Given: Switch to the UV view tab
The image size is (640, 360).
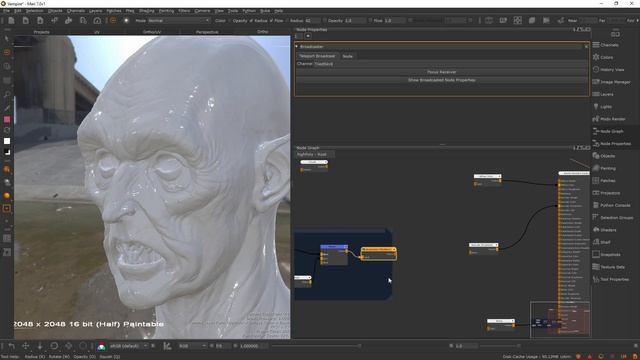Looking at the screenshot, I should 97,32.
